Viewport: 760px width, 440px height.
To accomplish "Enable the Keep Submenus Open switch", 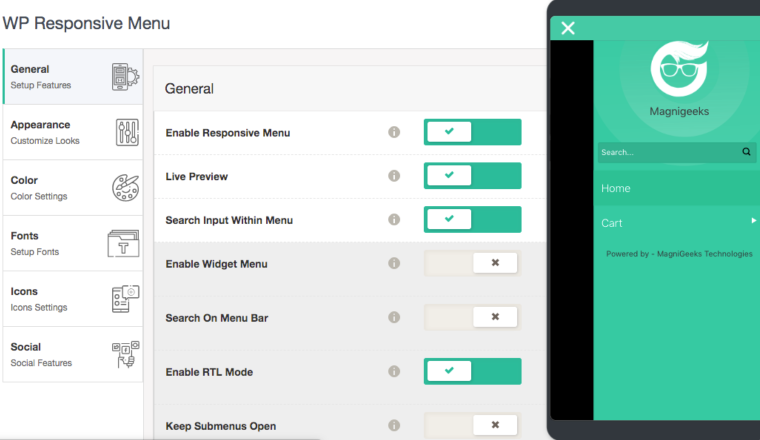I will (473, 425).
